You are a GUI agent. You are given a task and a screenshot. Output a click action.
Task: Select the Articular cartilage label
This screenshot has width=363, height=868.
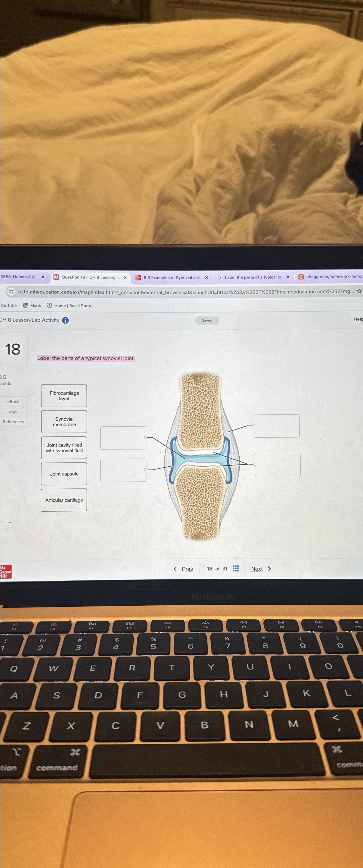point(64,500)
